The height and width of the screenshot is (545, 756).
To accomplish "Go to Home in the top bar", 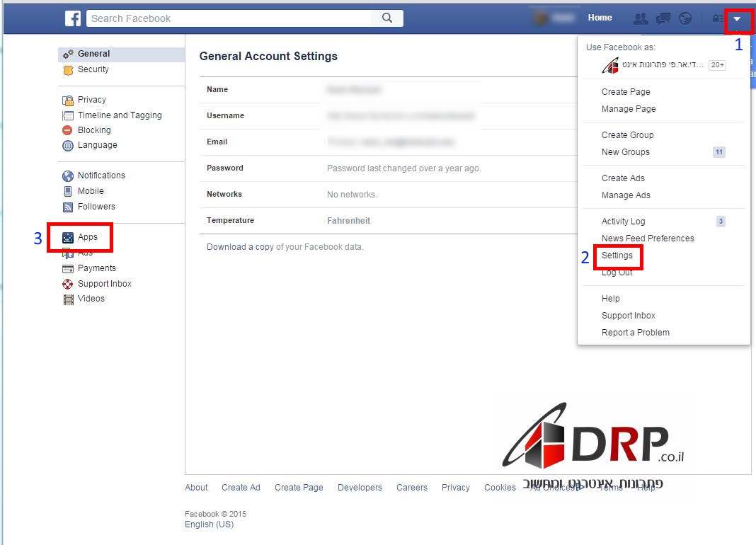I will [600, 18].
